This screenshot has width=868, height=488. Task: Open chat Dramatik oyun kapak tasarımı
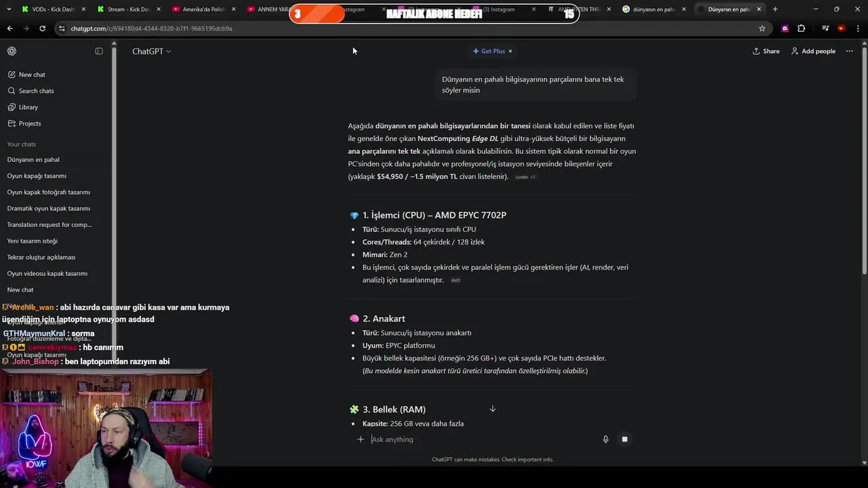(48, 209)
